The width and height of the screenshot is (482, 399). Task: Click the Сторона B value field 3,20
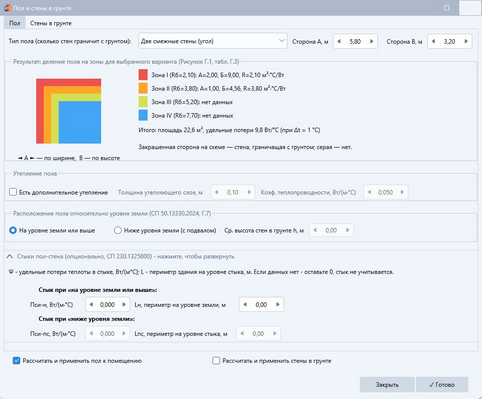pyautogui.click(x=449, y=41)
